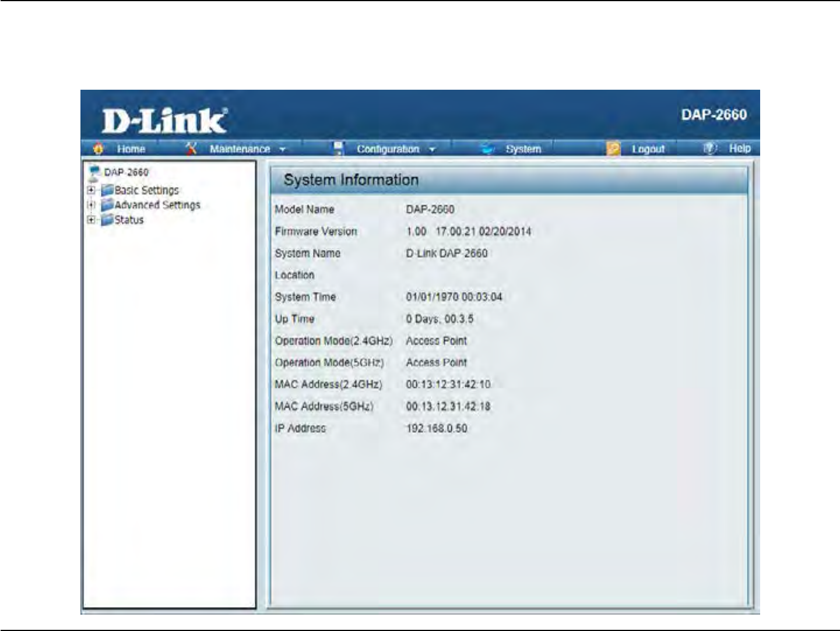Click the Advanced Settings folder icon
This screenshot has height=631, width=840.
107,205
